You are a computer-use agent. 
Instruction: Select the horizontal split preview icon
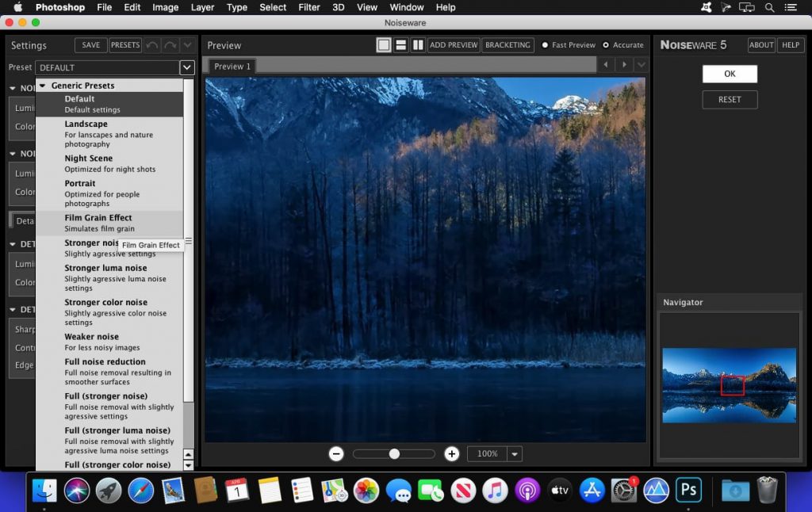401,45
